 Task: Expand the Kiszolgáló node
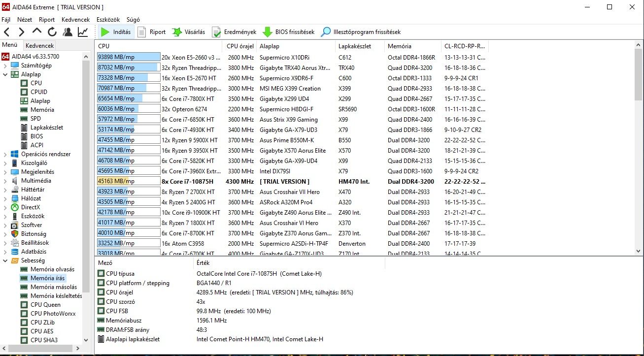click(5, 163)
